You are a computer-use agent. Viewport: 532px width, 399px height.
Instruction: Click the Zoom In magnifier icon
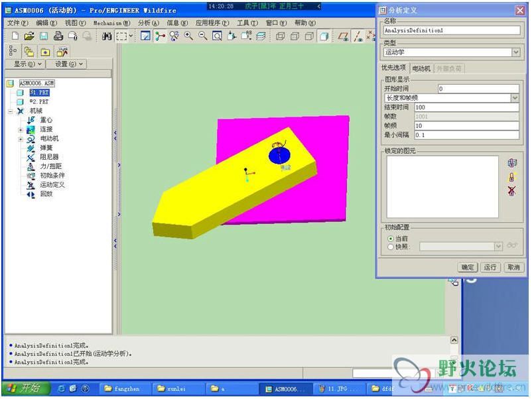tap(188, 36)
